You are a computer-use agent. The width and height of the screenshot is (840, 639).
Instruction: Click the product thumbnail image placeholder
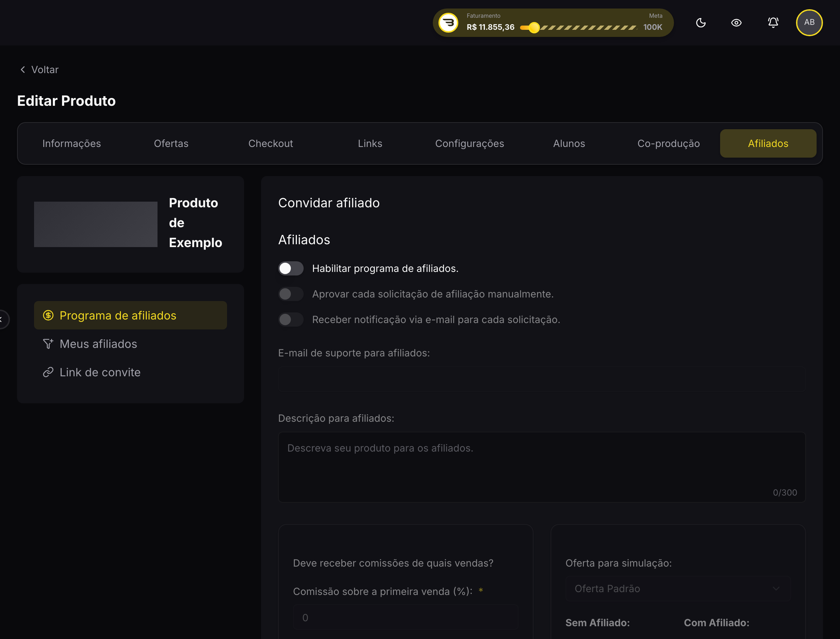click(x=96, y=224)
